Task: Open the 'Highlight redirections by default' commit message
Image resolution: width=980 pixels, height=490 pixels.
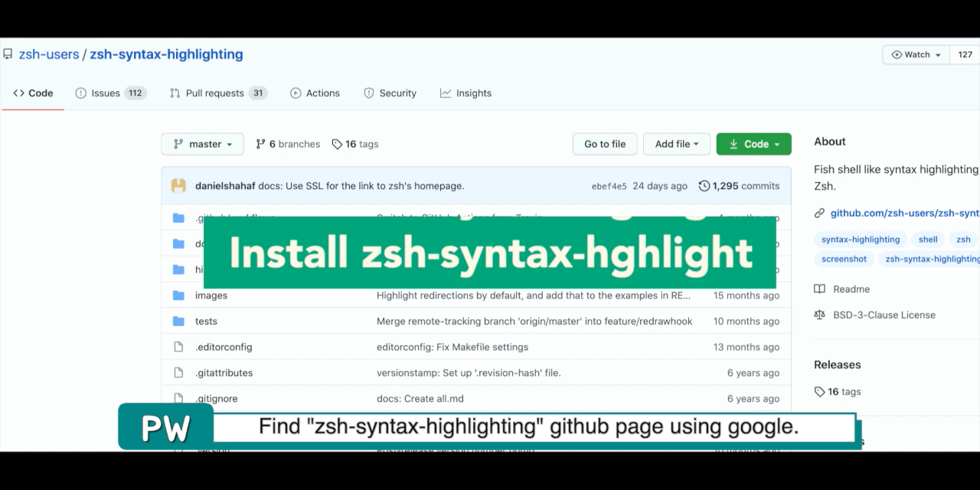Action: [534, 296]
